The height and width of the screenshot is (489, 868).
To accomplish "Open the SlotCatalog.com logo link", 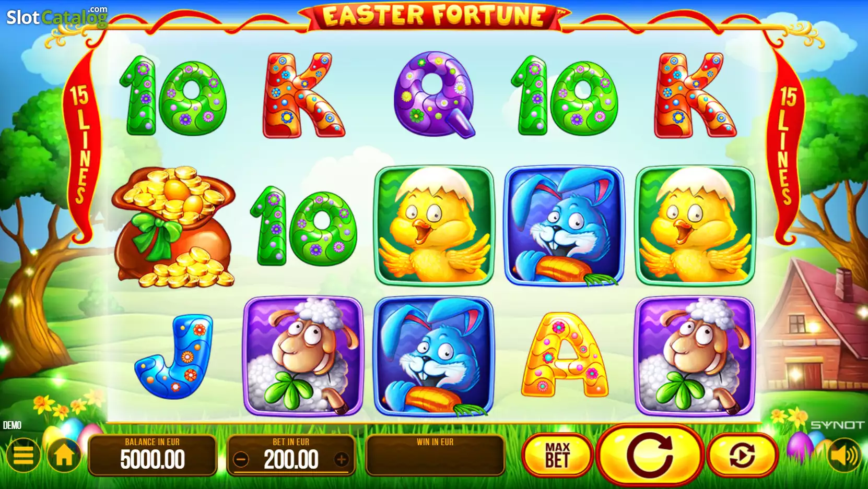I will pyautogui.click(x=56, y=17).
